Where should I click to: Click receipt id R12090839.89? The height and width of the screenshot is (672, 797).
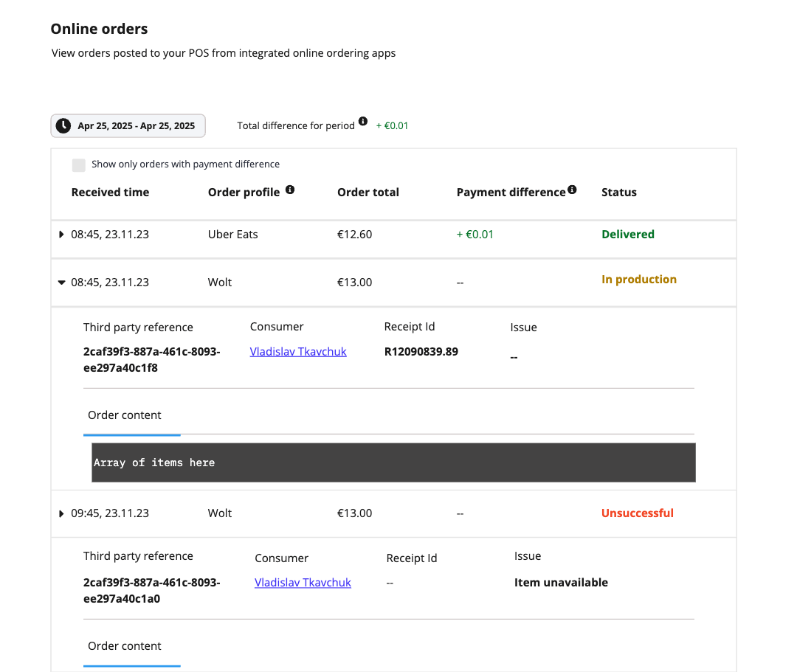tap(421, 352)
